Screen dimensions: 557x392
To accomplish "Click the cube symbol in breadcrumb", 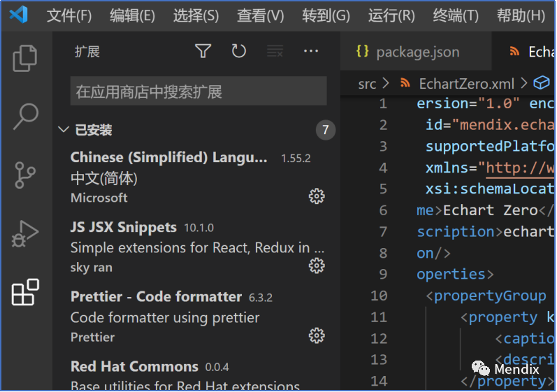I will [x=542, y=83].
